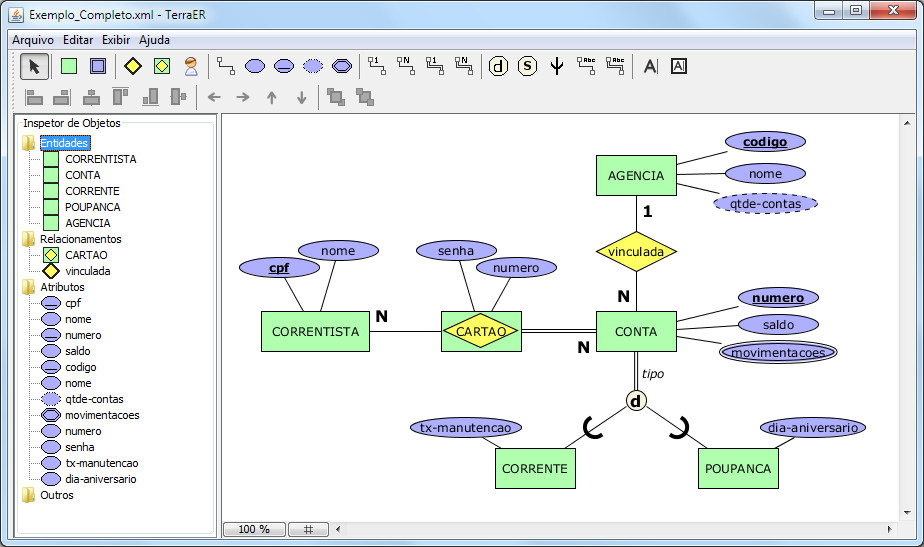Collapse the Entidades folder
The height and width of the screenshot is (547, 924).
click(28, 143)
